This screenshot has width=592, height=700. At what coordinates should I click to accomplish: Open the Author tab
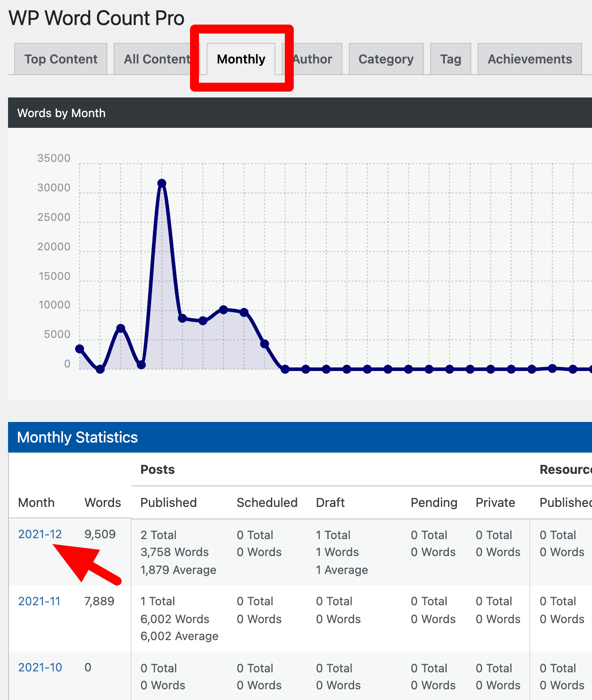[x=313, y=59]
